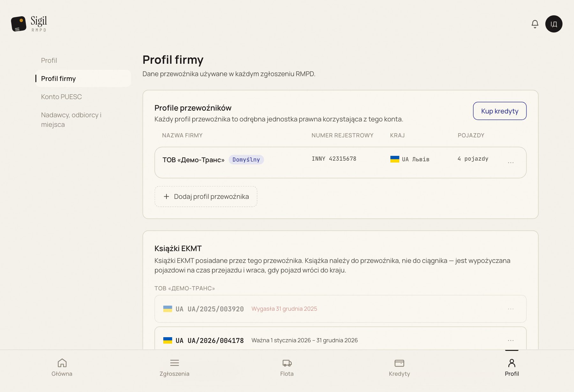This screenshot has height=392, width=574.
Task: Click expired book number UA/2025/003920
Action: [216, 309]
